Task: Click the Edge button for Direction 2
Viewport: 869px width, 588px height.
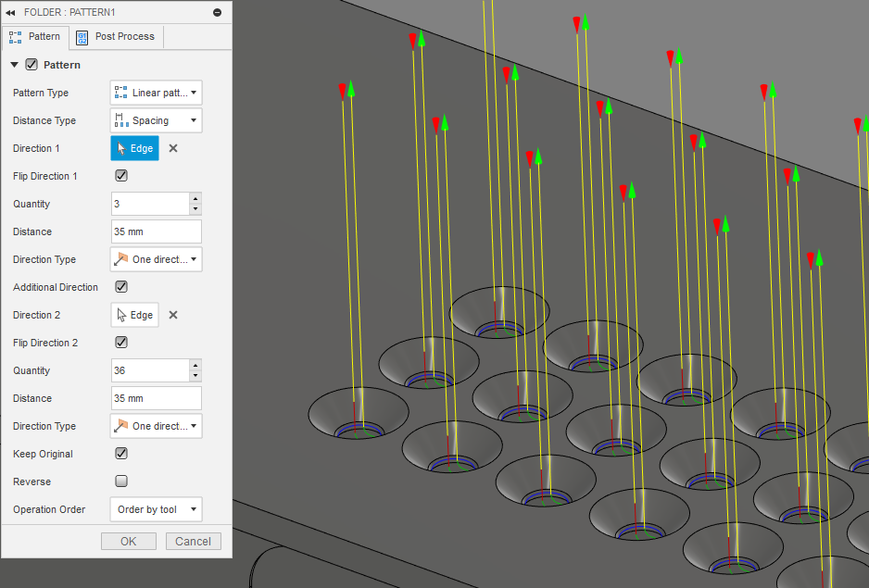Action: (134, 314)
